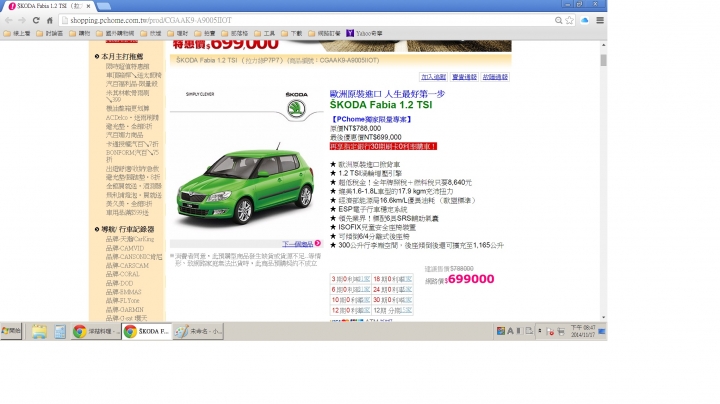
Task: Select the ŠKODA Fabia 1.2 TSI tab
Action: [x=48, y=6]
